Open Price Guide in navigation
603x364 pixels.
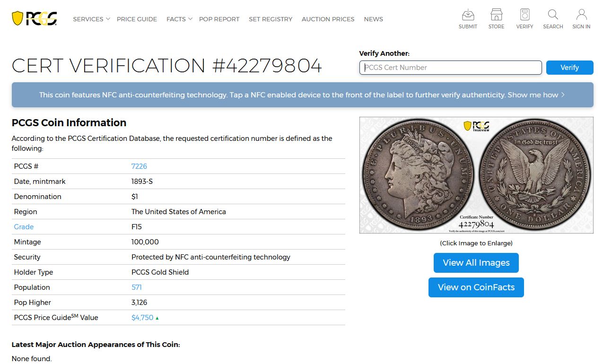point(137,19)
